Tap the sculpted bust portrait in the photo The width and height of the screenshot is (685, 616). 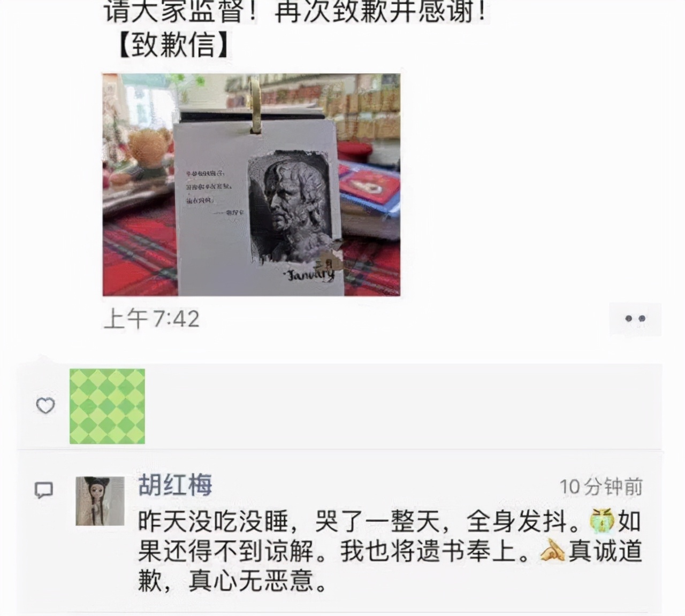click(290, 207)
